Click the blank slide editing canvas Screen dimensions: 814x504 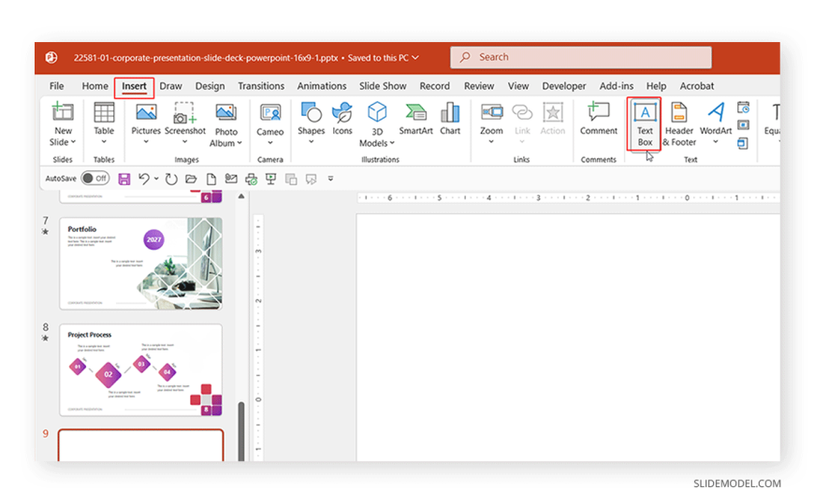point(568,338)
